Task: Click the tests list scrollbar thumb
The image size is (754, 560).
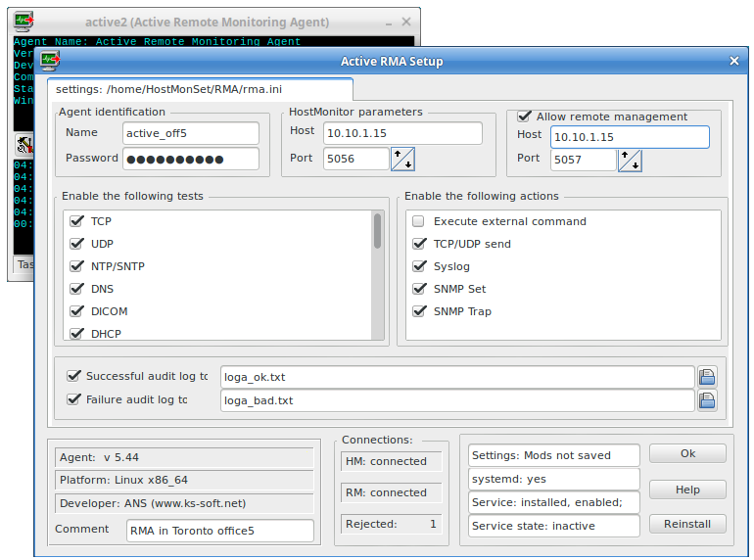Action: click(377, 231)
